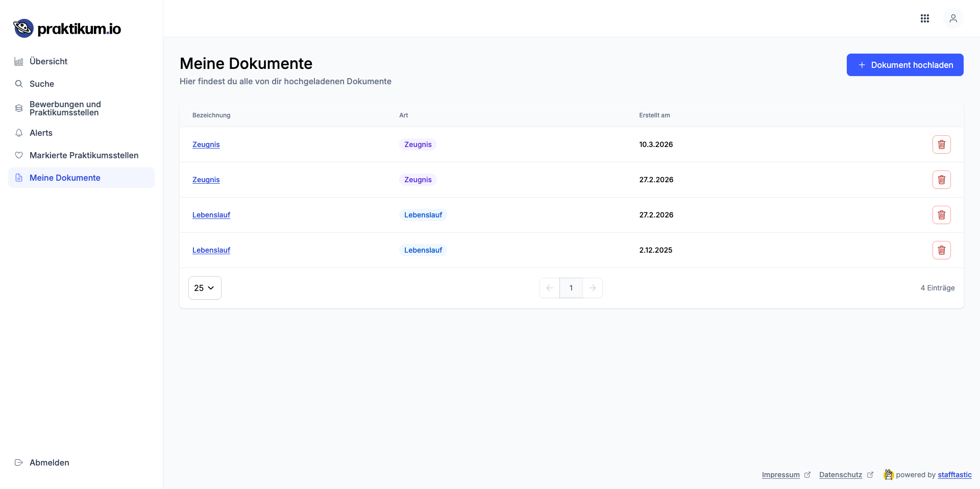Click Dokument hochladen button
Viewport: 980px width, 489px height.
click(x=904, y=65)
